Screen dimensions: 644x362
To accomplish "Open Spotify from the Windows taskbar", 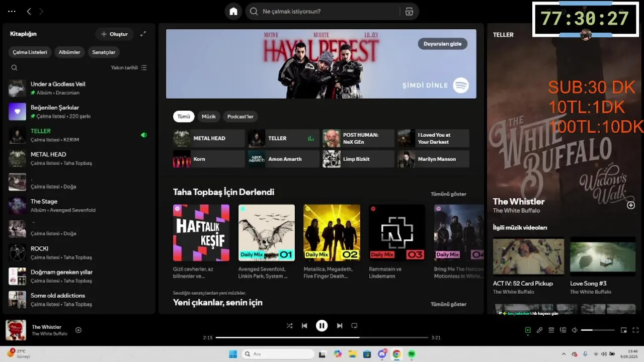I will (x=412, y=354).
